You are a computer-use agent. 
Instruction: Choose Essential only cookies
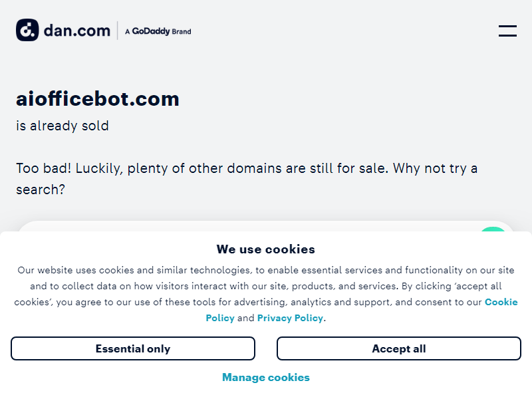(133, 348)
